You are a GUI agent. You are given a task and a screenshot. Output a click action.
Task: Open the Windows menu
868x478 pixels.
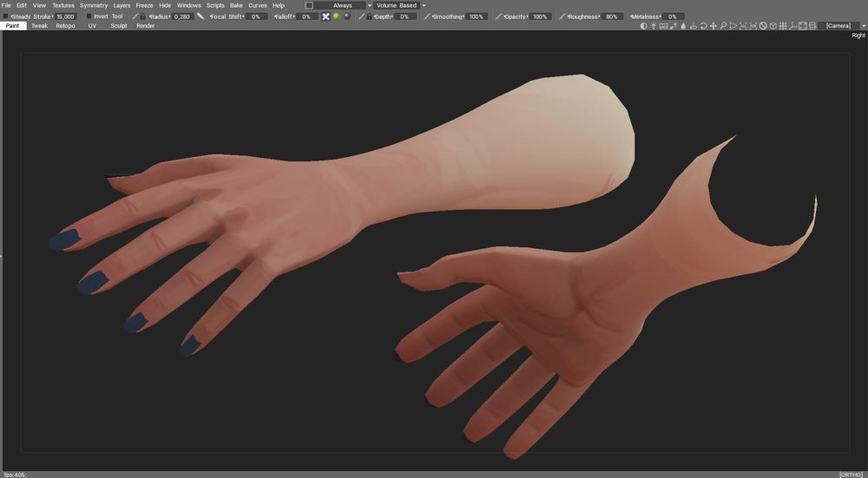coord(188,5)
